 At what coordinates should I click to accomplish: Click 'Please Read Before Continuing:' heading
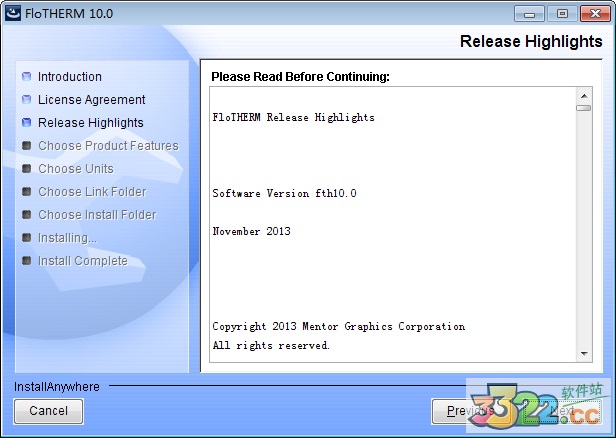point(301,77)
